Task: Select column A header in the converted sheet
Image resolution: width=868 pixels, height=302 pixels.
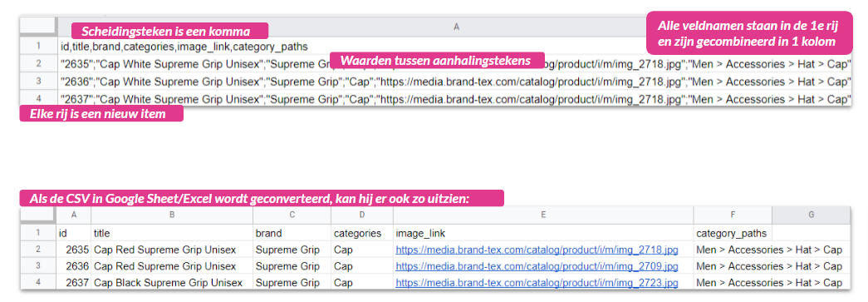Action: pyautogui.click(x=74, y=215)
